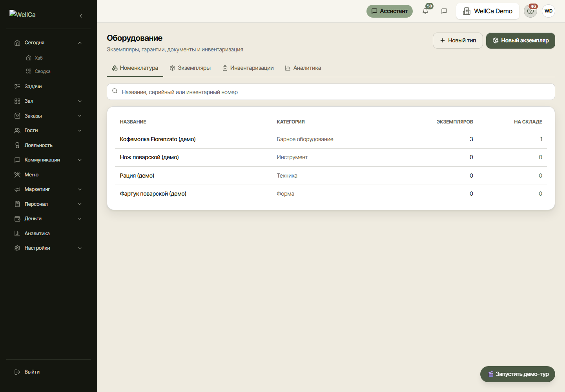Viewport: 565px width, 392px height.
Task: Click the Hub home icon
Action: [29, 58]
